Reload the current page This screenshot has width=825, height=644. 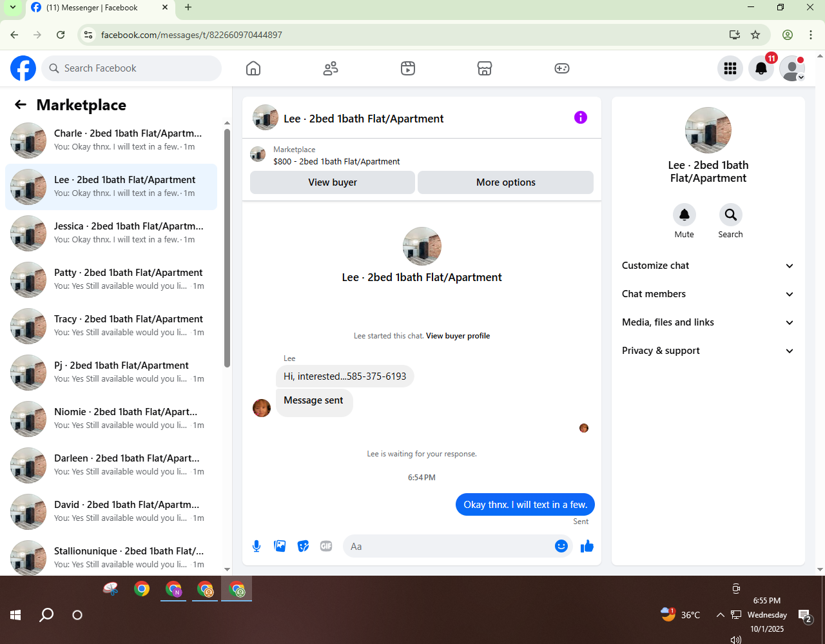[x=61, y=35]
